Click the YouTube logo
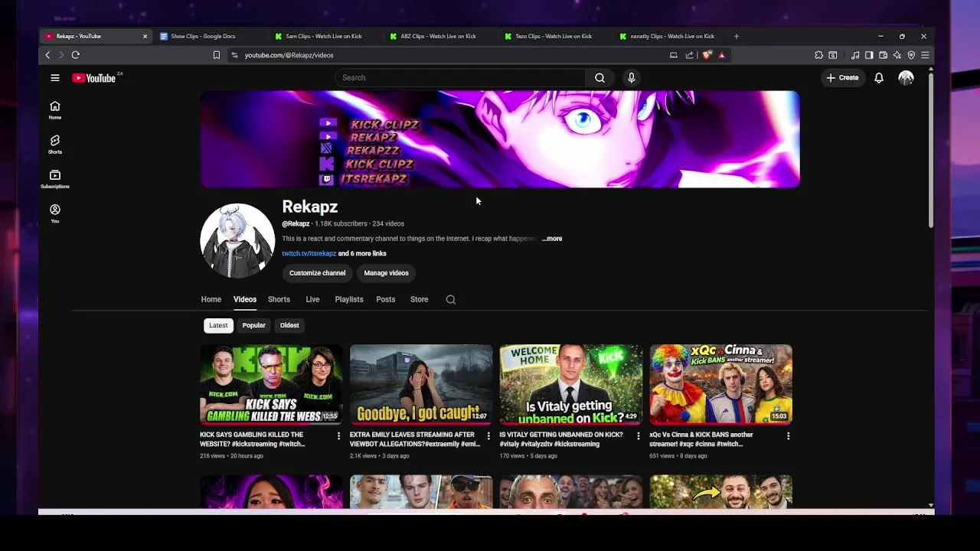 95,77
